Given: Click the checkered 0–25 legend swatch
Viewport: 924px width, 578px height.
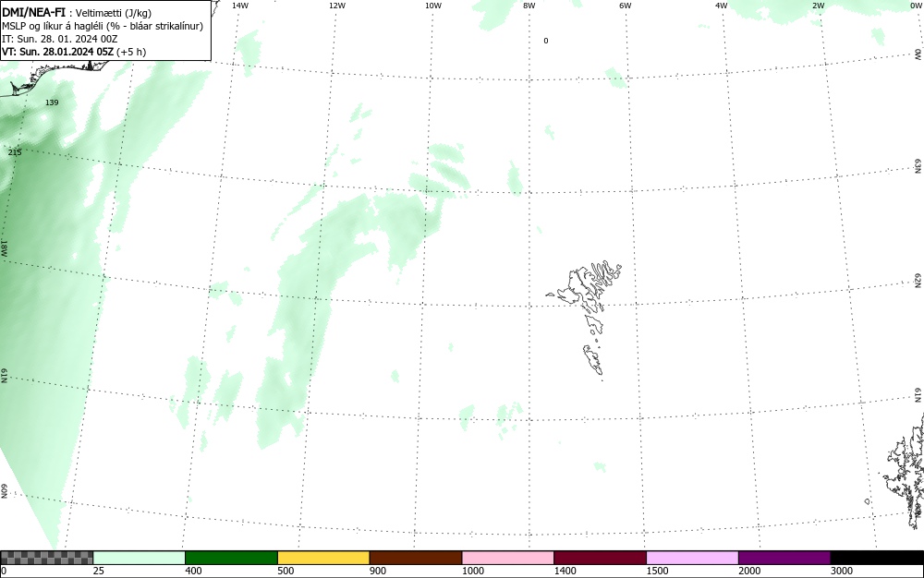Looking at the screenshot, I should (46, 558).
